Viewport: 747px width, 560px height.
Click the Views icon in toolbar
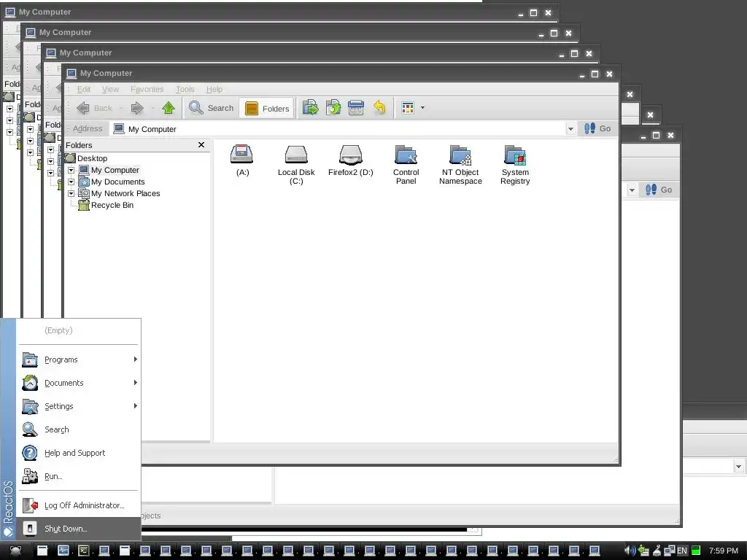point(408,108)
